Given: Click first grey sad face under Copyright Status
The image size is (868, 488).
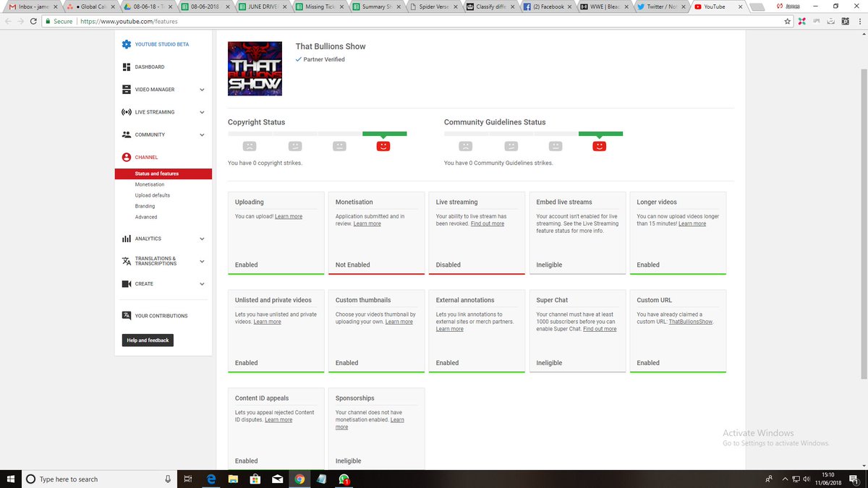Looking at the screenshot, I should pyautogui.click(x=250, y=146).
